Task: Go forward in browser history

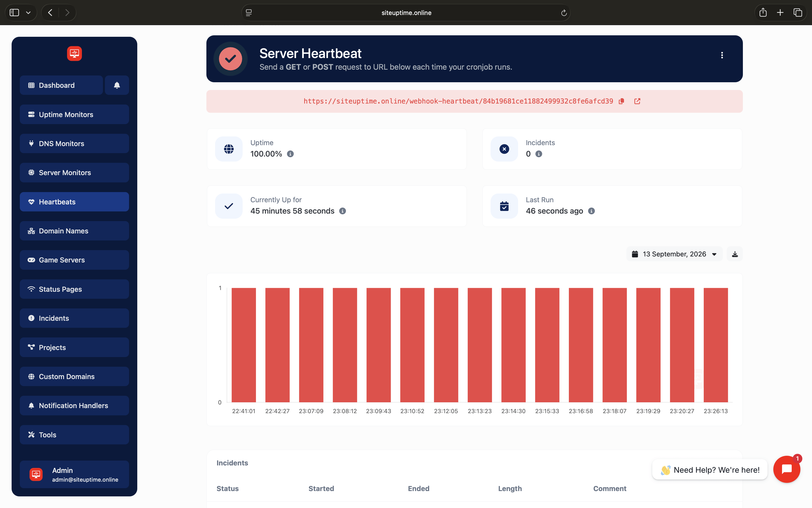Action: 67,13
